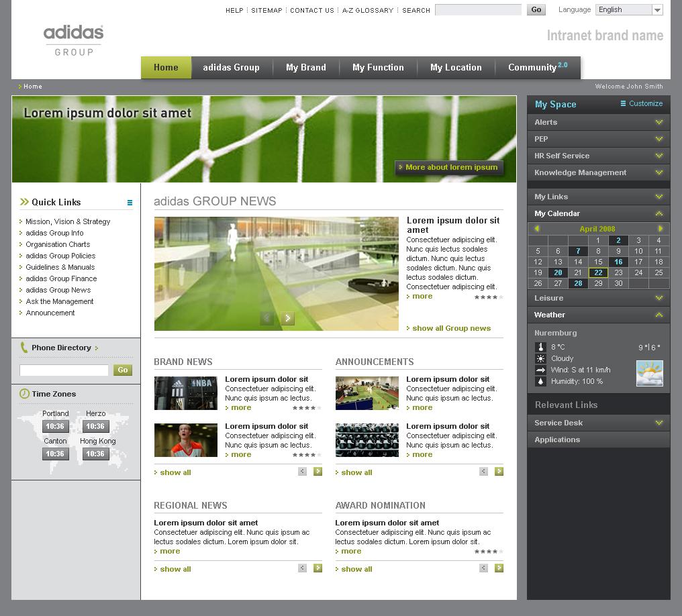This screenshot has width=682, height=616.
Task: Open the Quick Links options menu icon
Action: pos(130,203)
